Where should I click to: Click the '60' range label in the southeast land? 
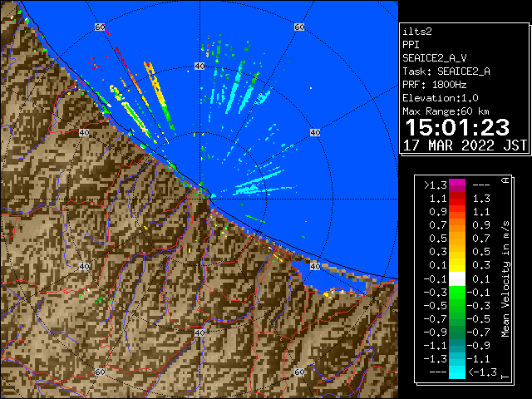(299, 372)
